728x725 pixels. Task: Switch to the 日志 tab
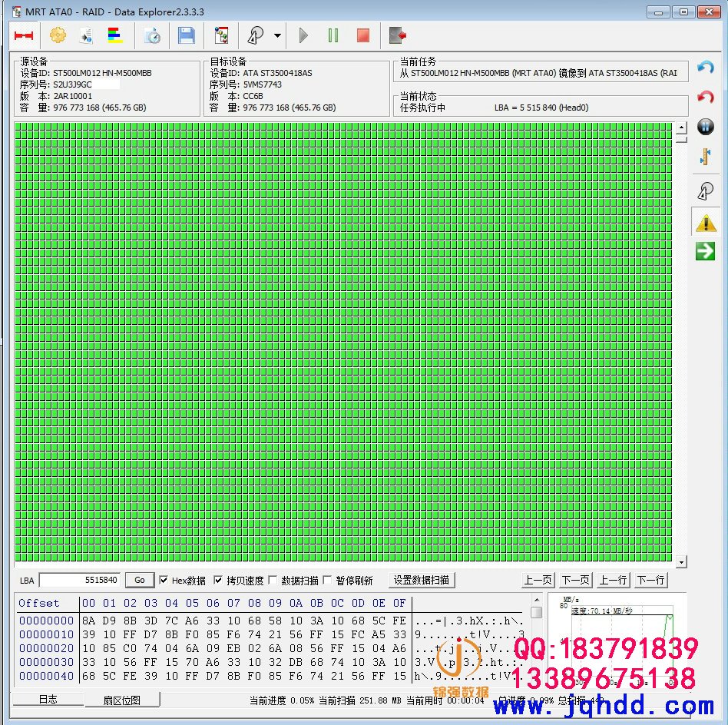pos(48,700)
